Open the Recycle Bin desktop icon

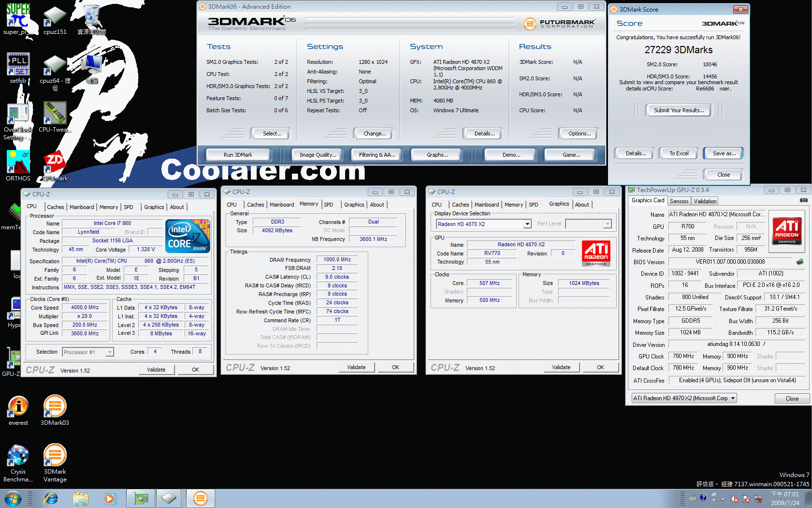pos(92,19)
